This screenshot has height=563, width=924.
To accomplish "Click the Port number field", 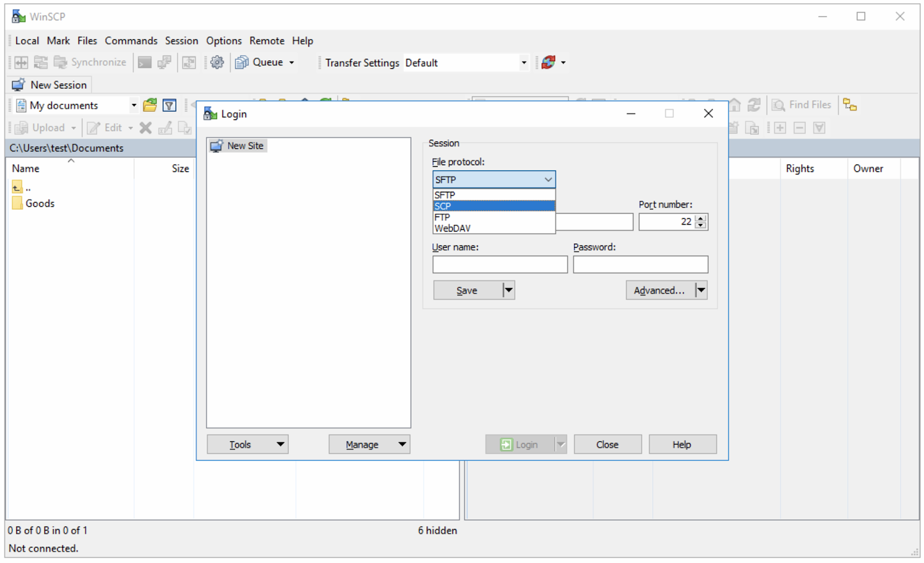I will [673, 222].
